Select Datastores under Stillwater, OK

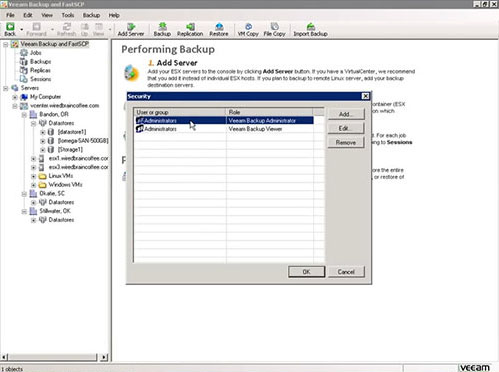(61, 220)
